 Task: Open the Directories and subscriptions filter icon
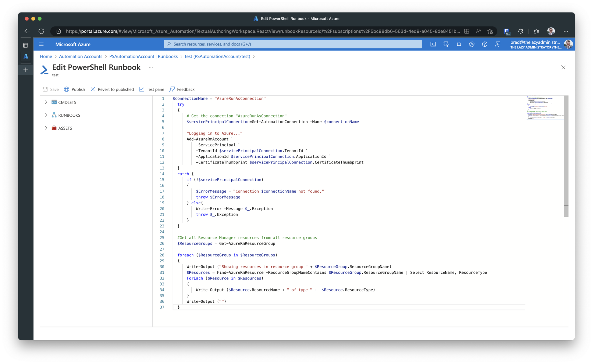pos(446,44)
